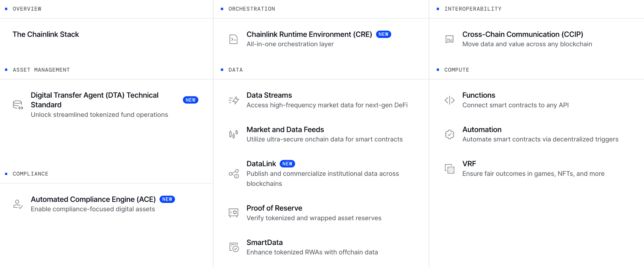Go to Functions product page
The height and width of the screenshot is (267, 644).
click(479, 95)
